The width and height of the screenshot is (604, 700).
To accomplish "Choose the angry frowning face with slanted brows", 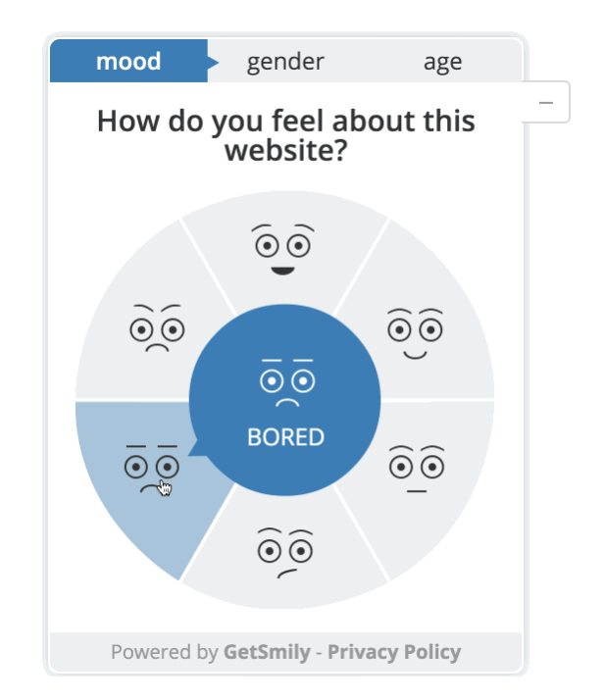I will [x=157, y=328].
